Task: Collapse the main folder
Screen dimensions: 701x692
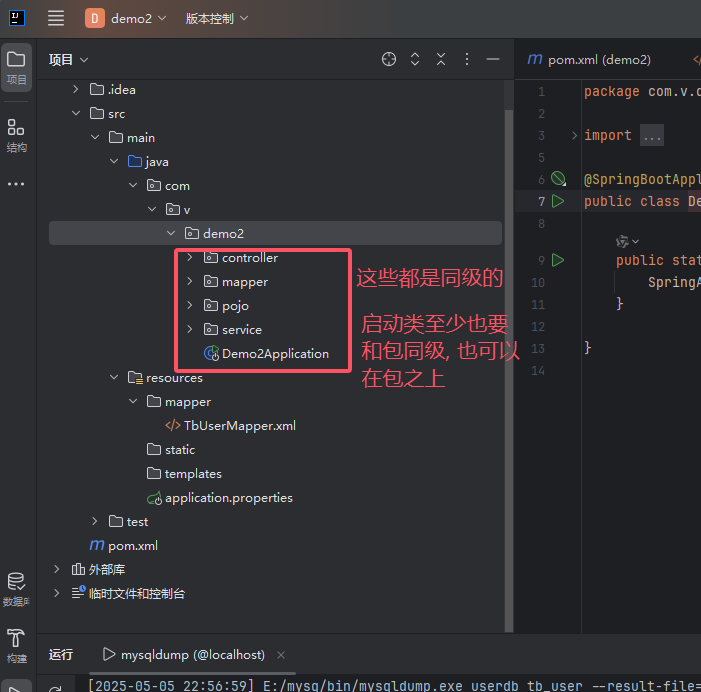Action: point(95,137)
